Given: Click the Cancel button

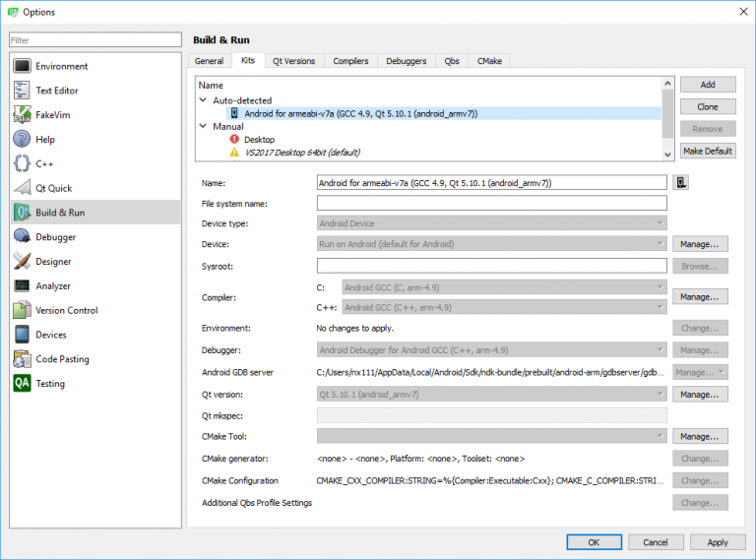Looking at the screenshot, I should [656, 542].
